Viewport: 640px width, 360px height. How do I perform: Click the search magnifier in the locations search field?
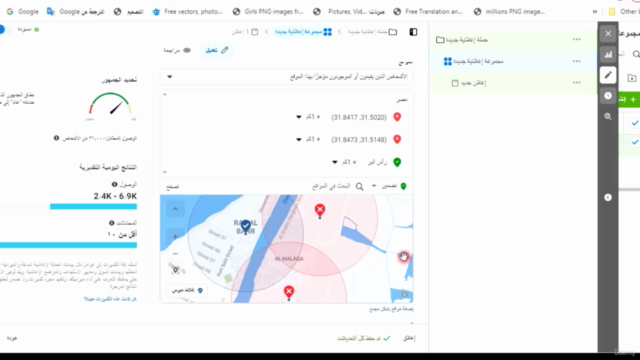click(x=359, y=187)
